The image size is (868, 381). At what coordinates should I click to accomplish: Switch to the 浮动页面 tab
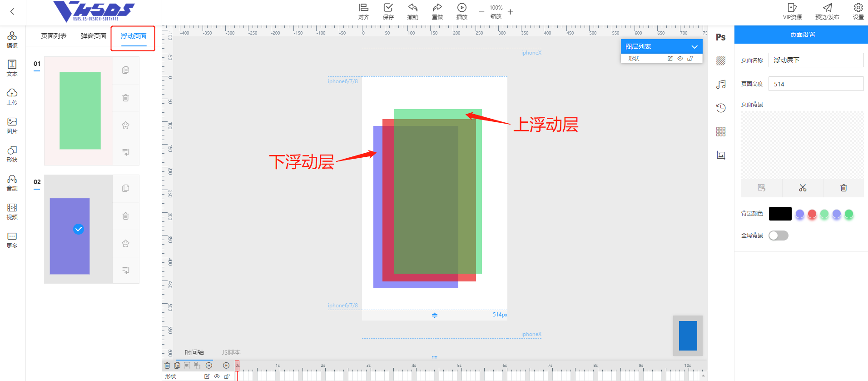click(134, 36)
